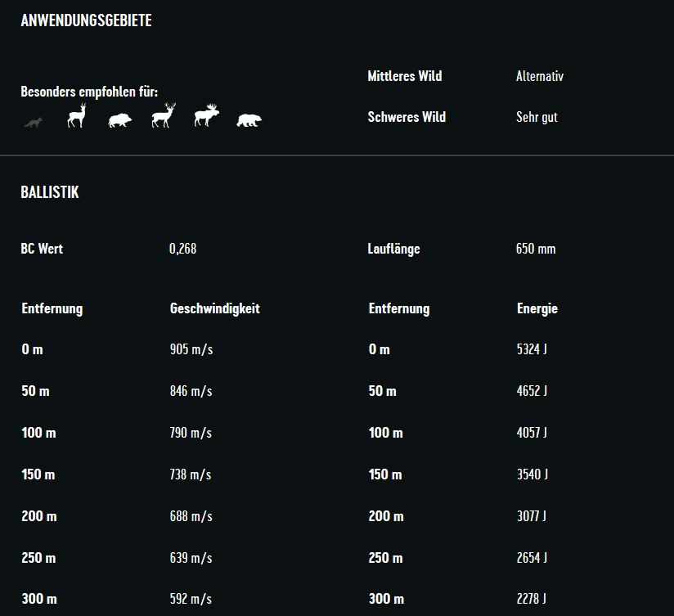Click the BALLISTIK section heading
Viewport: 674px width, 616px height.
tap(50, 193)
